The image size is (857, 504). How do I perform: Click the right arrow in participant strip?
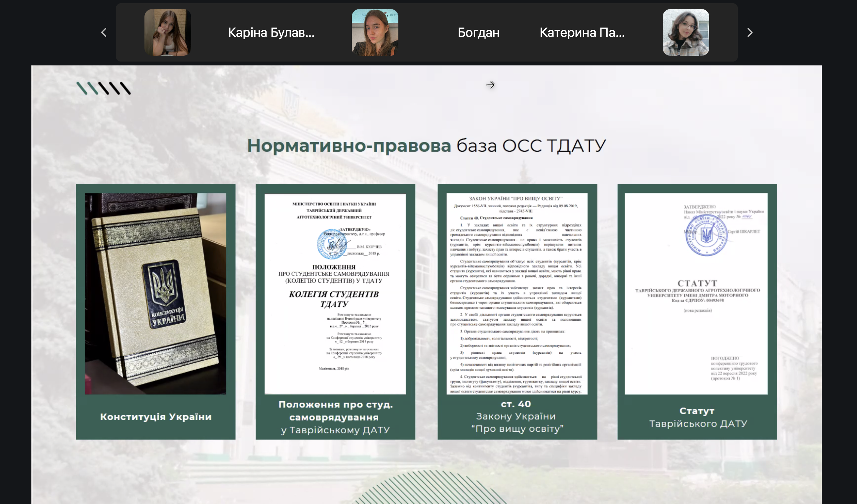pyautogui.click(x=749, y=33)
